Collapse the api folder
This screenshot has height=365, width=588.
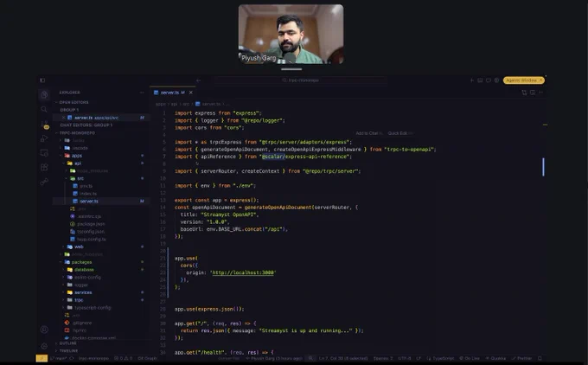coord(78,163)
